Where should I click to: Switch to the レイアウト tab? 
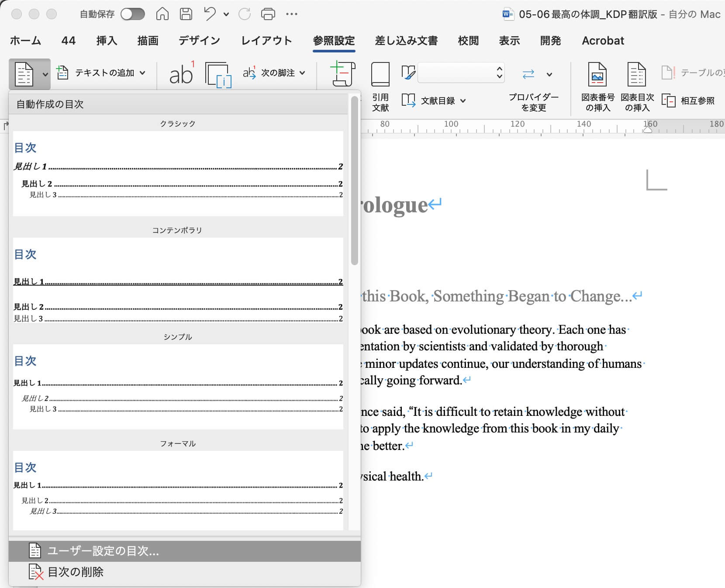tap(266, 41)
